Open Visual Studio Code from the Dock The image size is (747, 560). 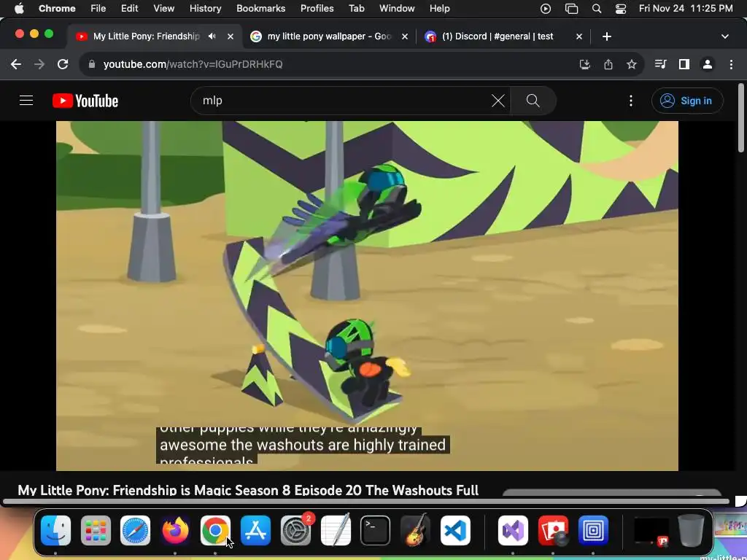455,530
